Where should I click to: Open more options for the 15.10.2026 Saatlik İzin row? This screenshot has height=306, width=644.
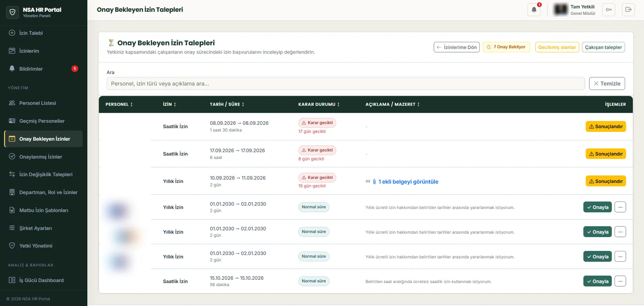[x=620, y=281]
